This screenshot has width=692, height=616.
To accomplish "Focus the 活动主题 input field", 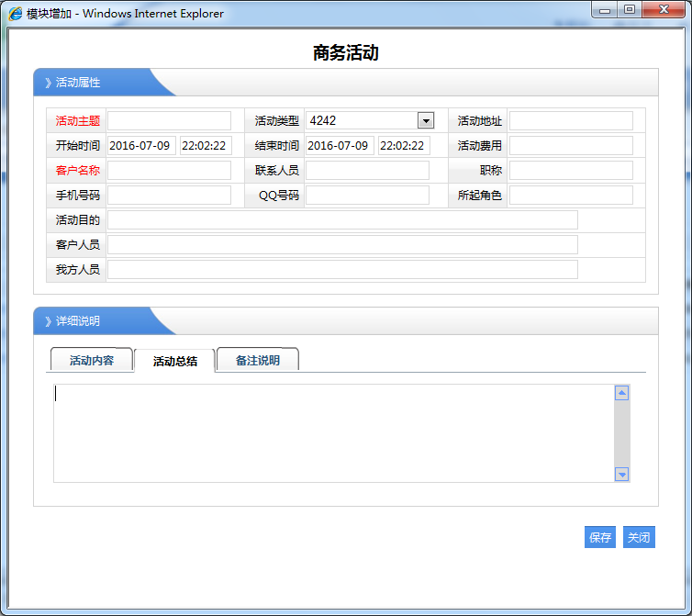I will click(169, 121).
